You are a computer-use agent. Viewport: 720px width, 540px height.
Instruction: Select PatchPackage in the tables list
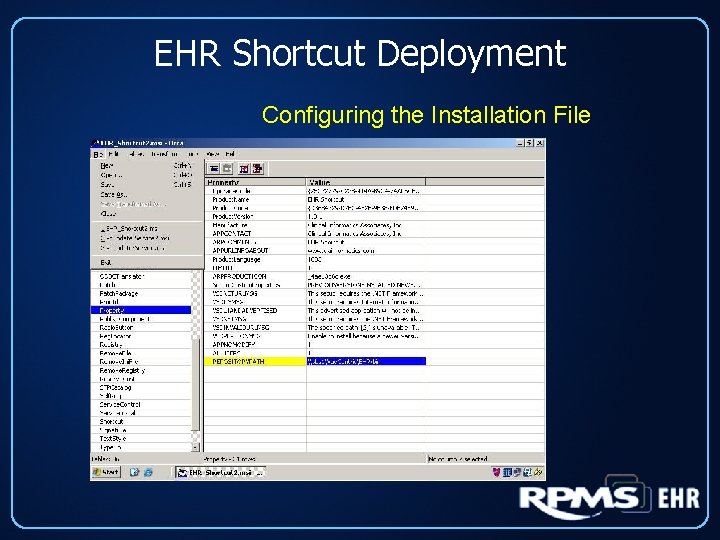(x=141, y=293)
